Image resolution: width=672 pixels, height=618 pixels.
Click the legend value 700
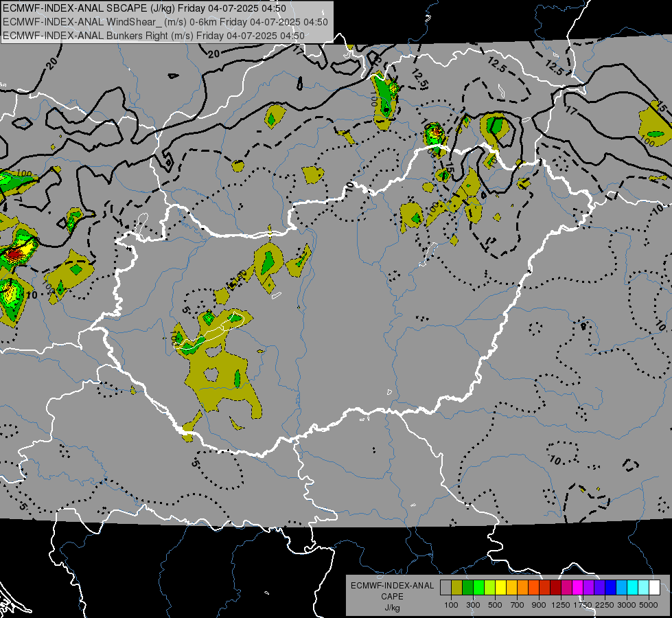coord(518,605)
